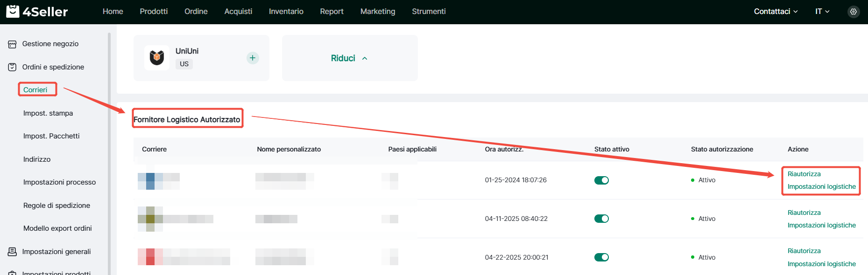Open the IT language dropdown
This screenshot has width=868, height=275.
[822, 12]
